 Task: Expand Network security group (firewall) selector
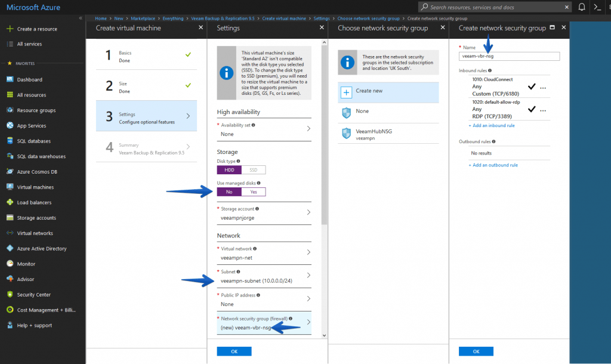point(308,322)
